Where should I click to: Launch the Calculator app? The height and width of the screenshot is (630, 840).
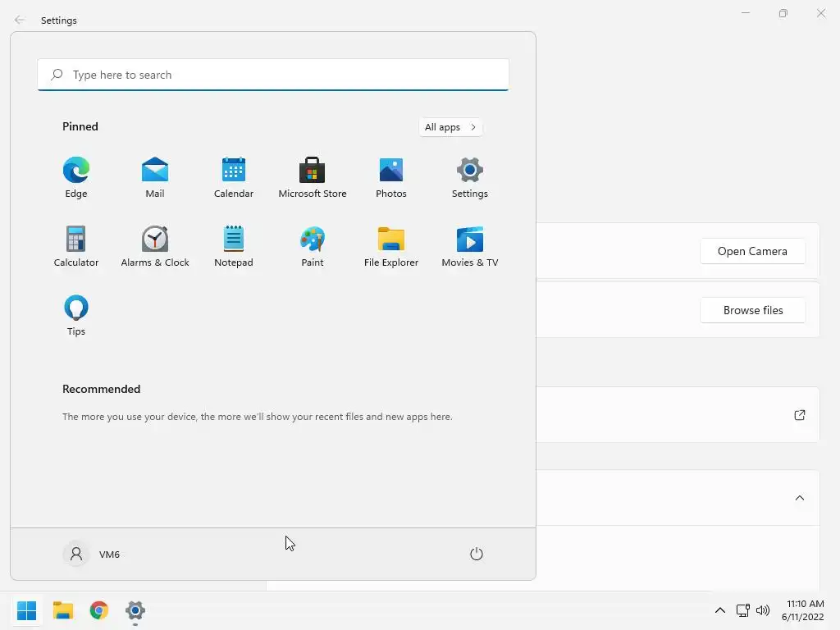(76, 246)
